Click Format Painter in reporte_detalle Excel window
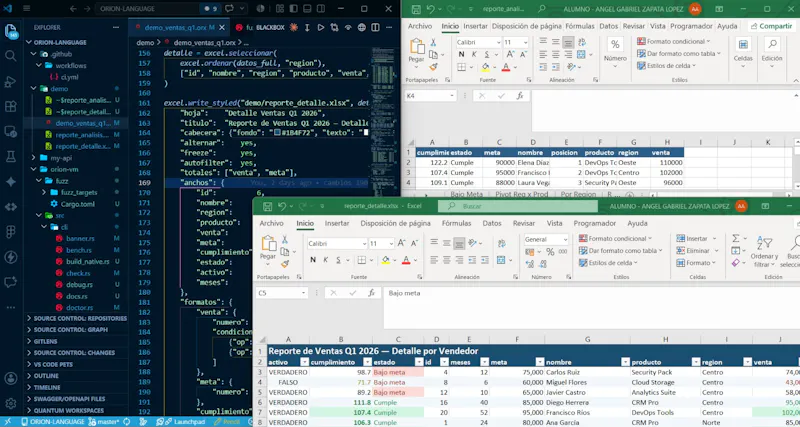 [285, 264]
